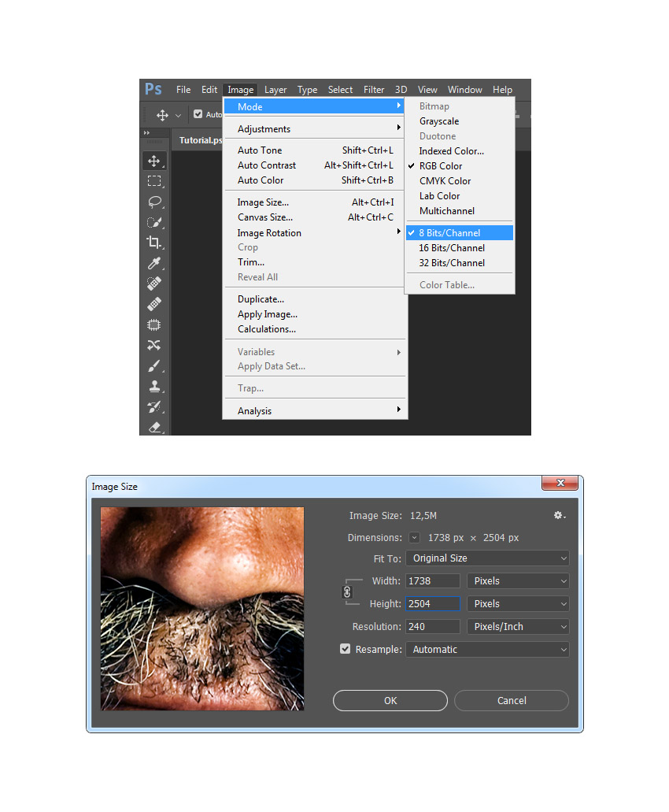Select the Rectangular Marquee tool
669x812 pixels.
click(154, 181)
